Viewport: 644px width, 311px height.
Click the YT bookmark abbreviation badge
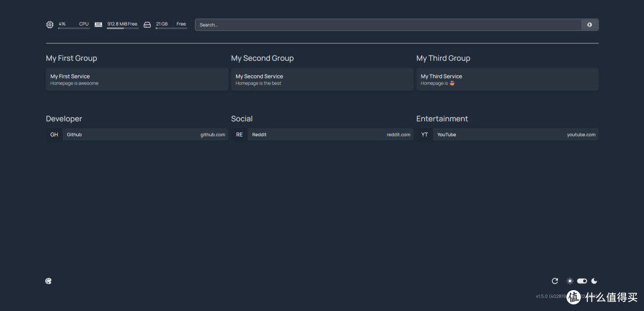(425, 134)
